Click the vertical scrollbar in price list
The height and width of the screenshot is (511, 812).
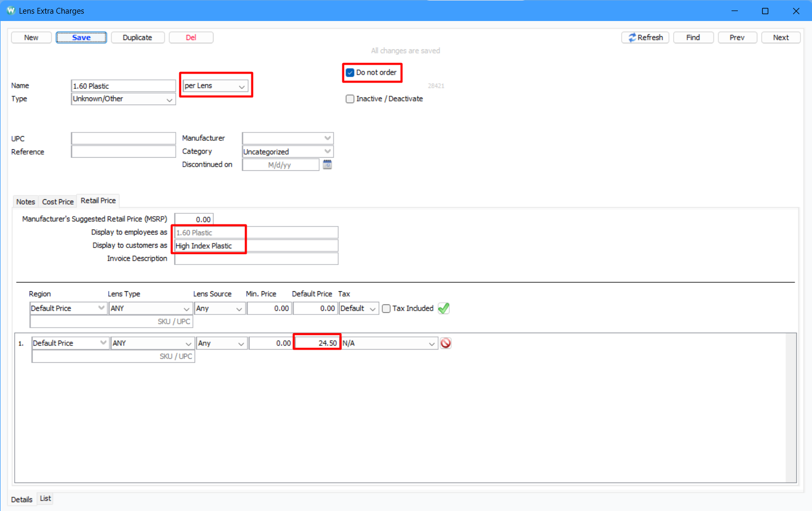point(790,407)
